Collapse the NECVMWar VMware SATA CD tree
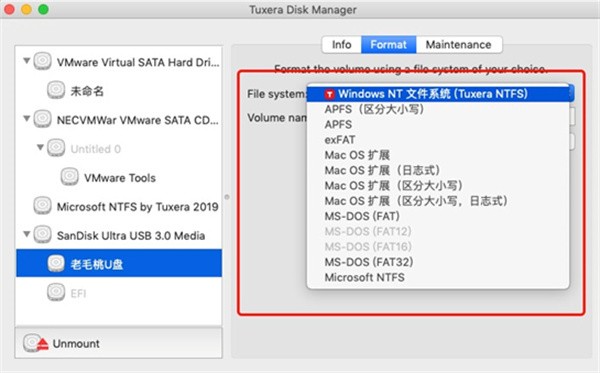The image size is (600, 373). point(26,119)
